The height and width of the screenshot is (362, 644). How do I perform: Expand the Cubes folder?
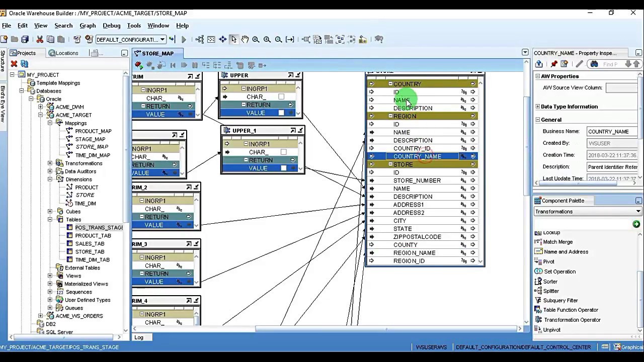point(50,212)
